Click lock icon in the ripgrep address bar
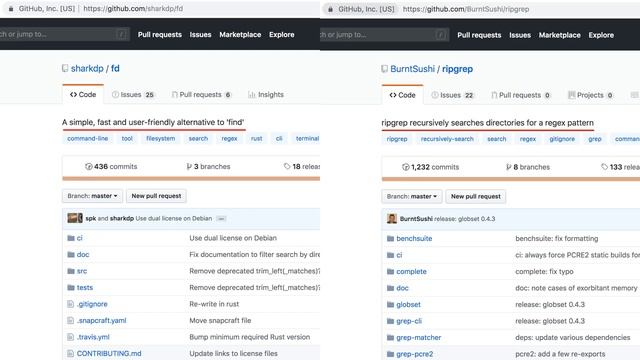Screen dimensions: 640x360 tap(330, 9)
